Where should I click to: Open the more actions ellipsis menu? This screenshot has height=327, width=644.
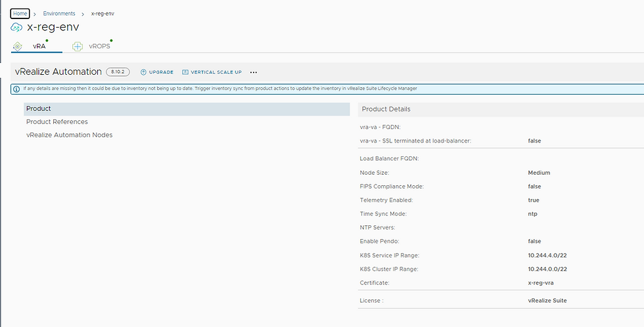click(x=254, y=72)
